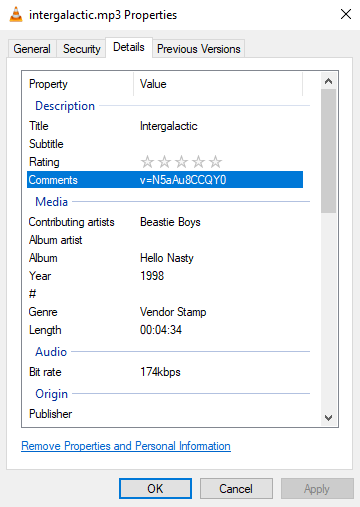This screenshot has width=360, height=507.
Task: Click the Beastie Boys contributing artists value
Action: [x=170, y=222]
